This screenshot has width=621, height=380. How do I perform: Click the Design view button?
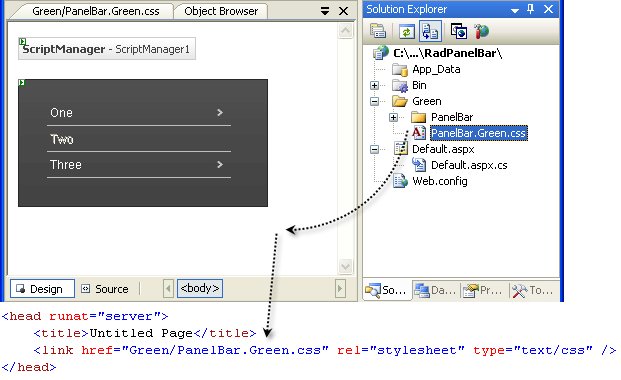point(42,289)
